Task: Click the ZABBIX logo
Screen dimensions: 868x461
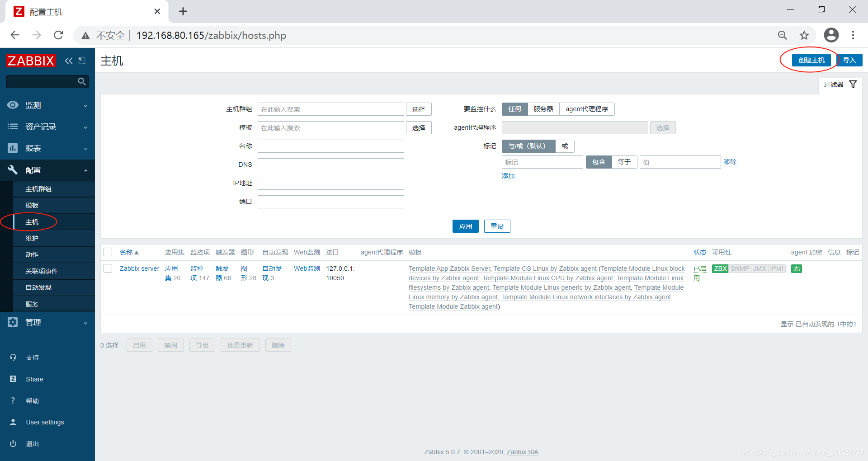Action: (x=31, y=61)
